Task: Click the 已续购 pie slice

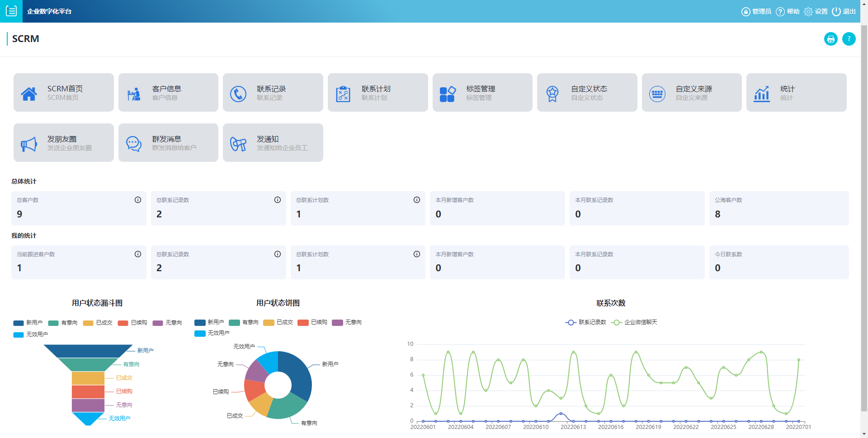Action: tap(254, 390)
